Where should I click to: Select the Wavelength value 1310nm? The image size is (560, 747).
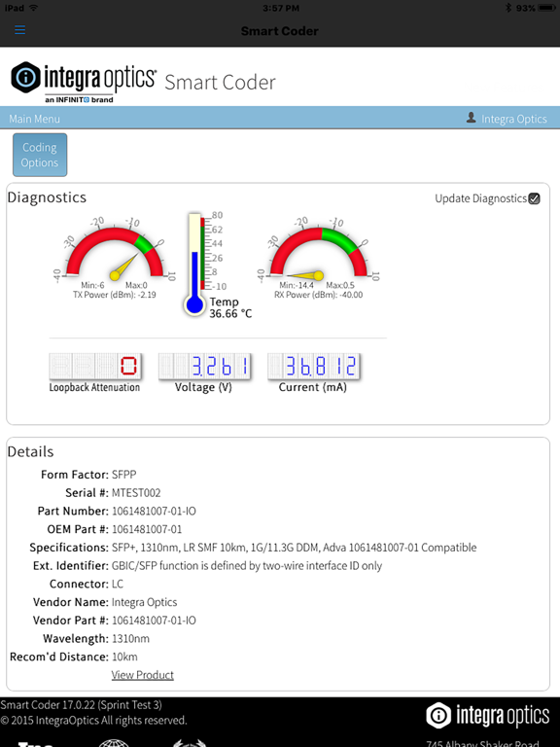tap(130, 638)
